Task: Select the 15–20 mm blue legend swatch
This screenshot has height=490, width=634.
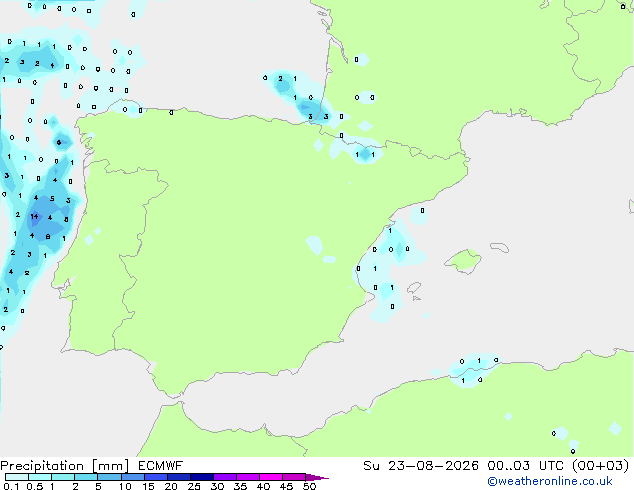Action: click(156, 477)
